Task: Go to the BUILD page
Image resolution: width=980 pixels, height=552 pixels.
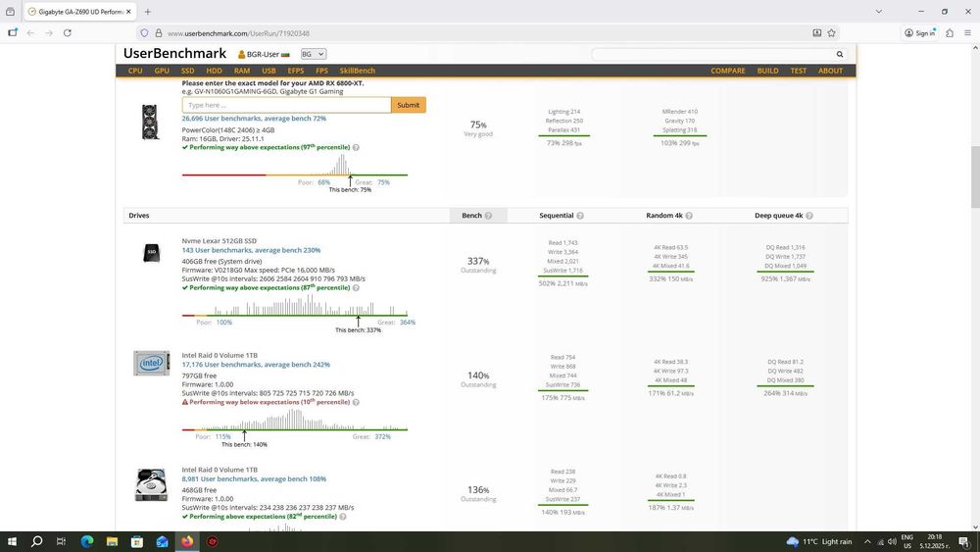Action: click(768, 71)
